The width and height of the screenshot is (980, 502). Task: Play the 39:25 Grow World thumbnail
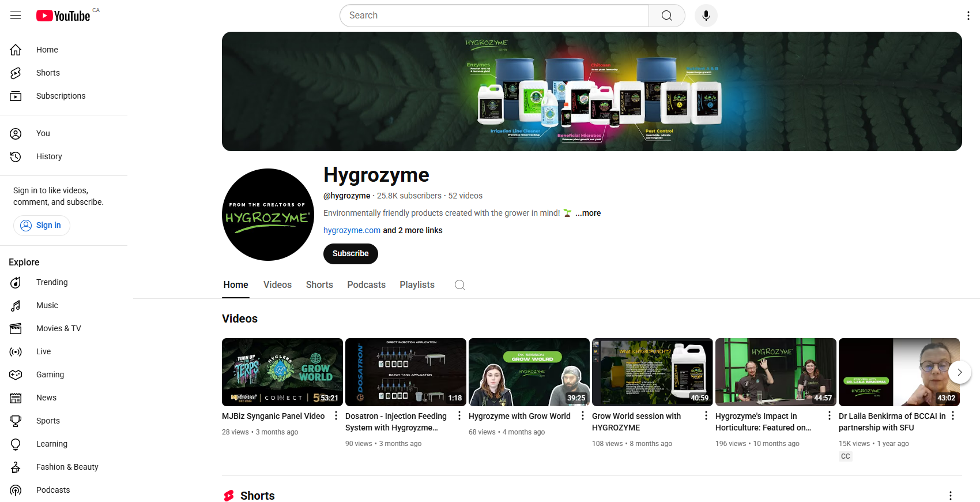[529, 372]
